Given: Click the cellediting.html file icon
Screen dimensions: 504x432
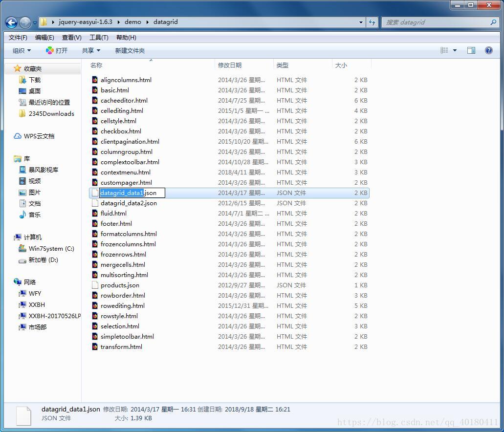Looking at the screenshot, I should pos(95,110).
